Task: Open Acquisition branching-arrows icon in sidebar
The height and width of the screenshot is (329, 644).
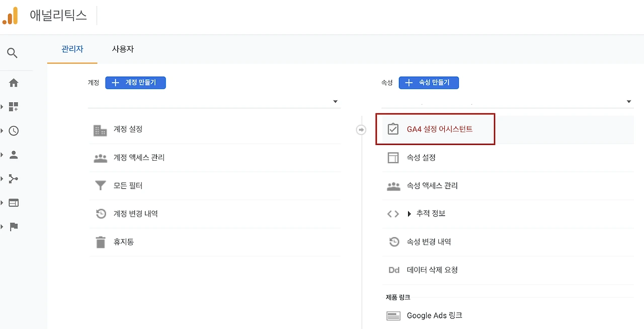Action: (x=14, y=179)
